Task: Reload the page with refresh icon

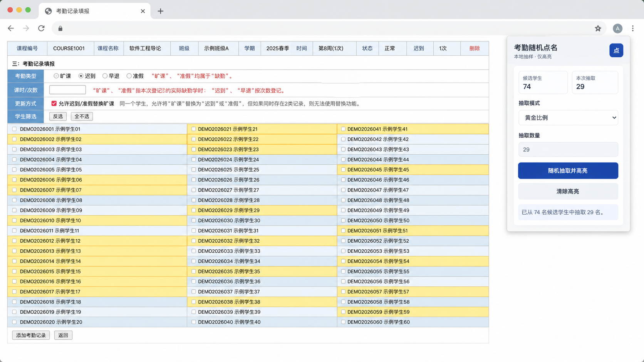Action: coord(41,28)
